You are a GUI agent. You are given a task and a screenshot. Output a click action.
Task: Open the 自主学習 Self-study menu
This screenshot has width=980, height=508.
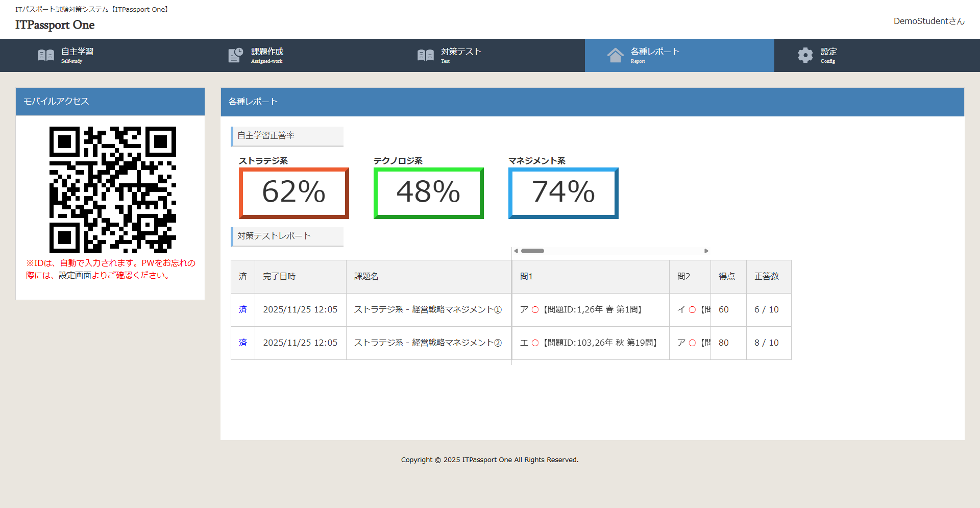(x=77, y=55)
